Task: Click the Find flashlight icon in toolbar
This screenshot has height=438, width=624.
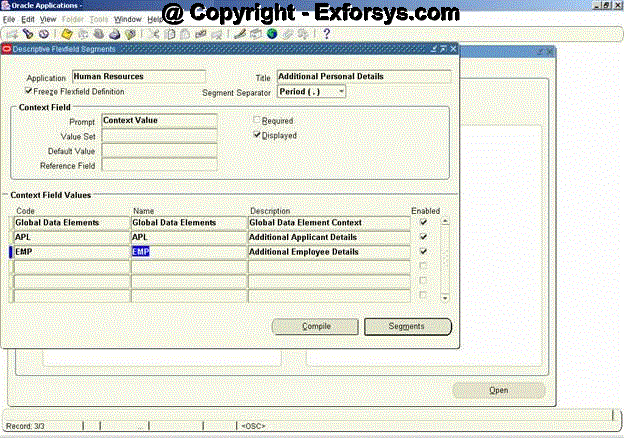Action: click(x=28, y=34)
